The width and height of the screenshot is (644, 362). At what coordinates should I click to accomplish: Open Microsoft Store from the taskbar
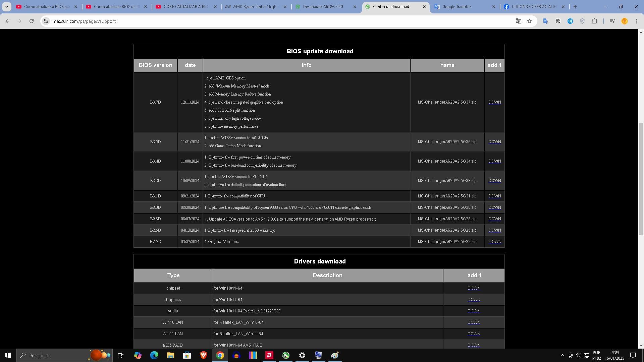coord(187,355)
